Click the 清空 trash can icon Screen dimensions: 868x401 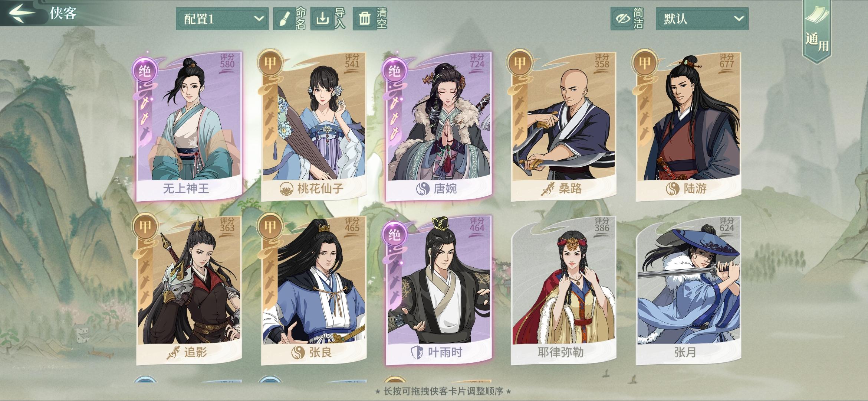pos(365,19)
